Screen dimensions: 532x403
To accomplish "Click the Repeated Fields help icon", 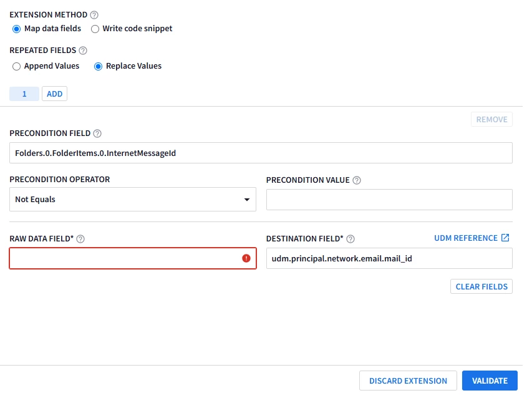I will pos(83,51).
